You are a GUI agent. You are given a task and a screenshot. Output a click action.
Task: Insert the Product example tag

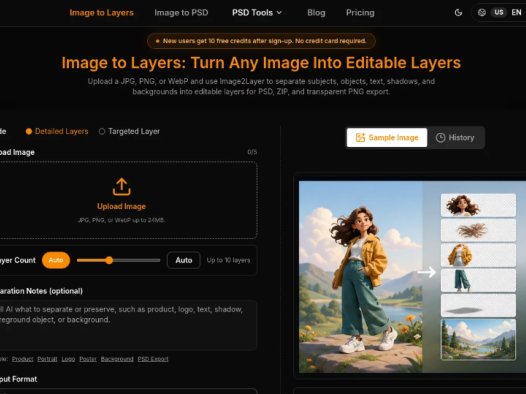(22, 359)
